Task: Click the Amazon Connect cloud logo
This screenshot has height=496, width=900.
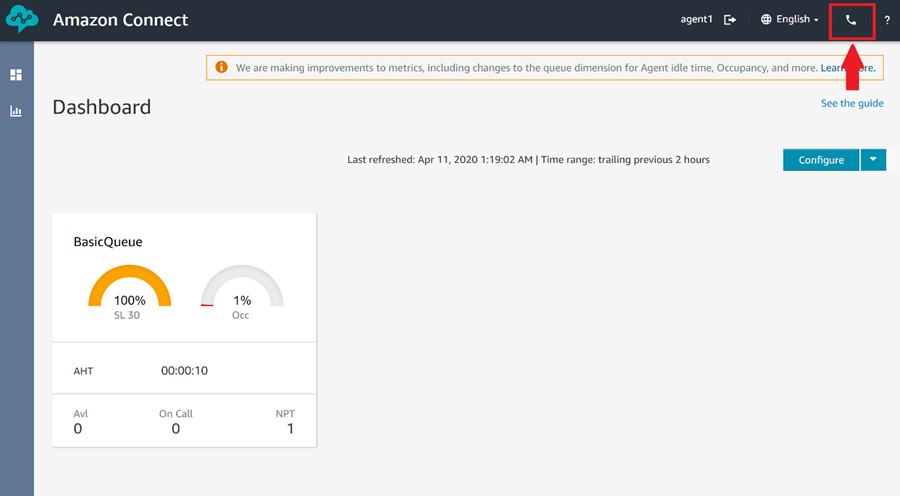Action: point(22,19)
